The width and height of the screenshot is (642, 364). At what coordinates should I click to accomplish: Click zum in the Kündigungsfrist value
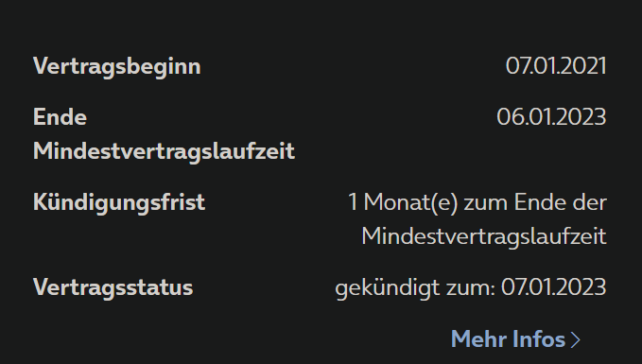coord(486,203)
